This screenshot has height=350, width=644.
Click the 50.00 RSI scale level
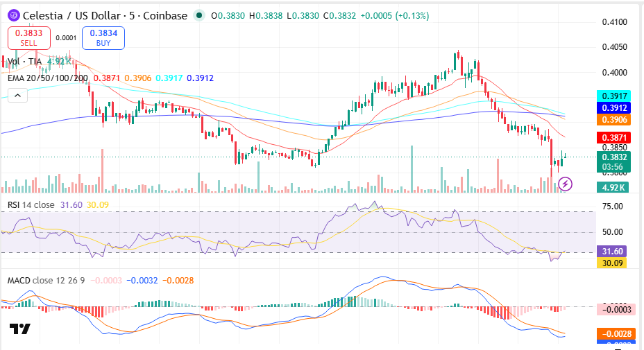(x=612, y=231)
